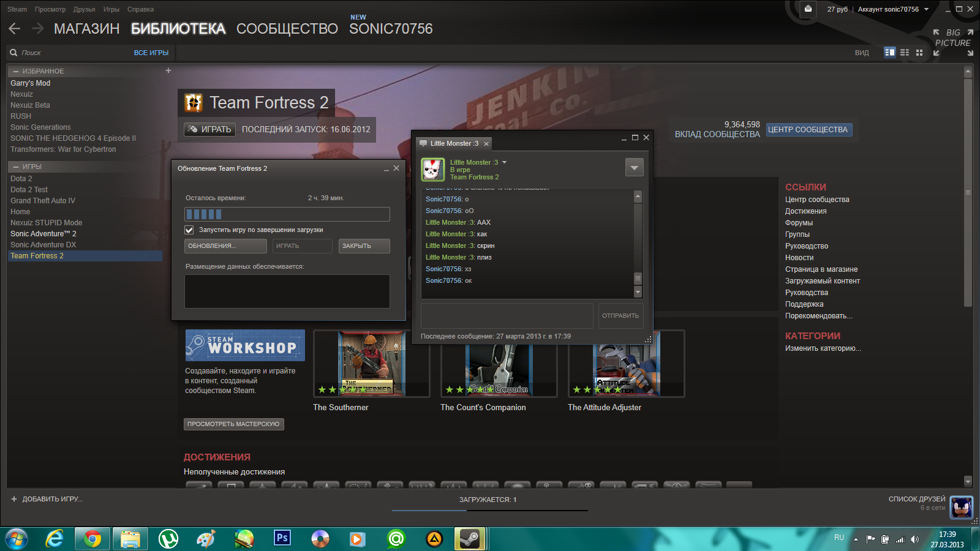Open the Форумы link

point(799,223)
